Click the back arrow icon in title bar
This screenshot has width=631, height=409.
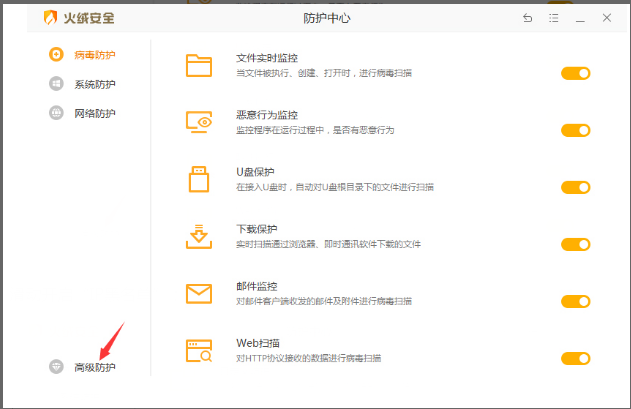click(527, 18)
